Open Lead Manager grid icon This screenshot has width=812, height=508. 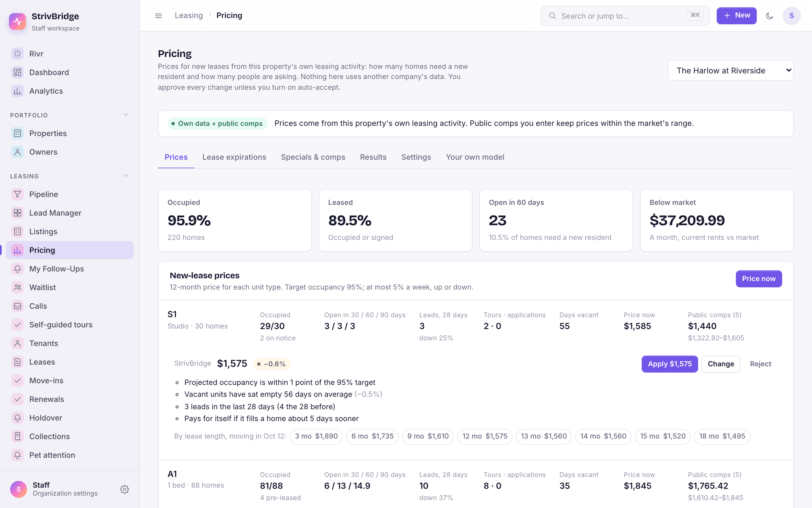17,213
